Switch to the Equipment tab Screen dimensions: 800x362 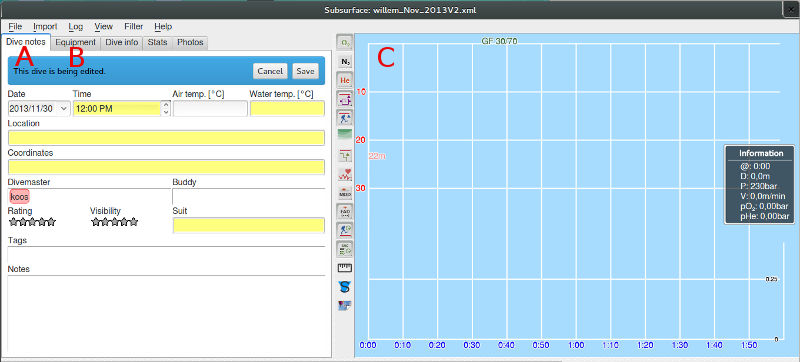[x=76, y=43]
